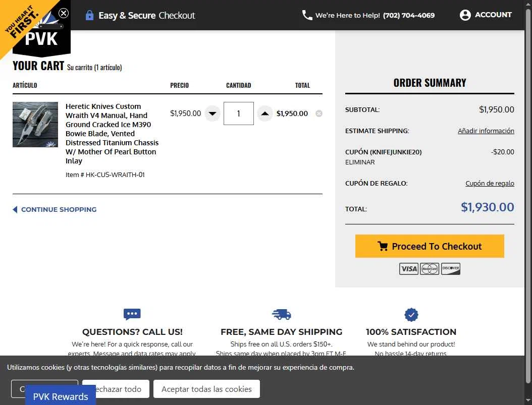
Task: Open the Heretic Knives Custom Wraith V4 title
Action: pyautogui.click(x=112, y=134)
